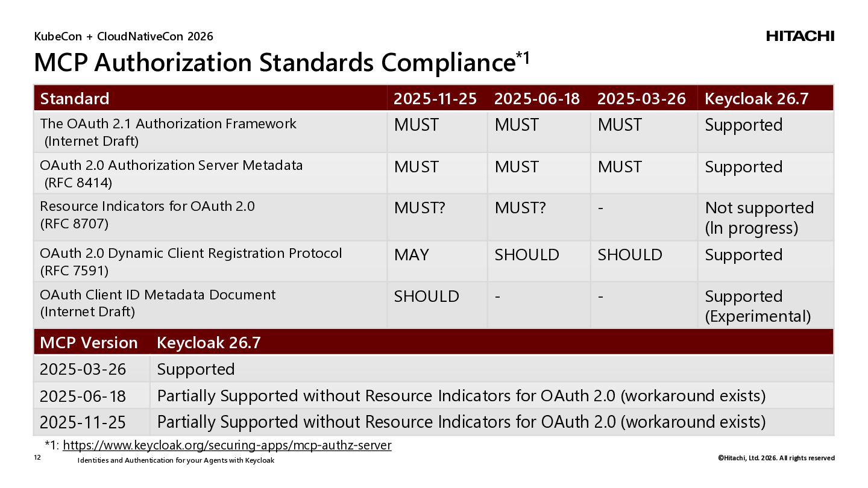Click SHOULD for RFC 7591 under 2025-06-18
This screenshot has height=488, width=868.
click(527, 255)
